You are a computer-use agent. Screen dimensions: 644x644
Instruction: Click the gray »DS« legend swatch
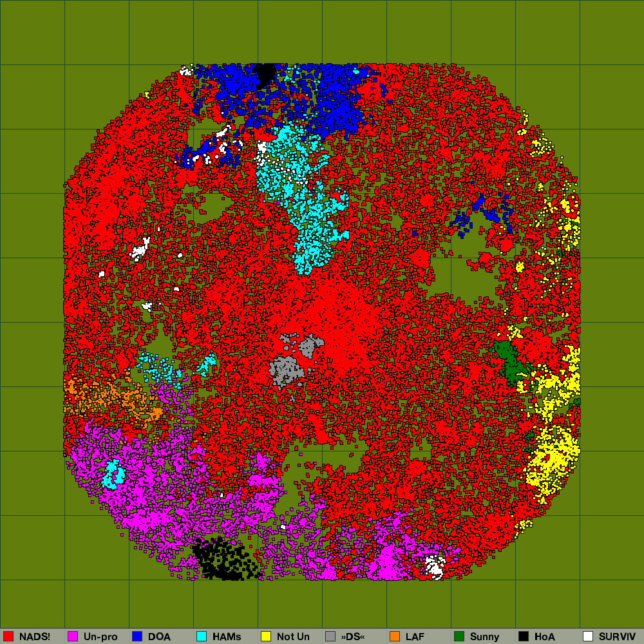point(330,636)
